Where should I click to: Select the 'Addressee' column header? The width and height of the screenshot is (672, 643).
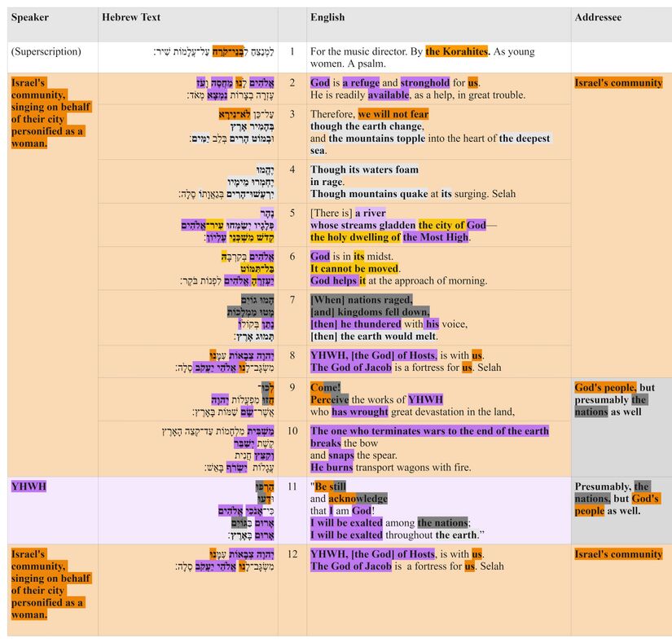[x=598, y=16]
